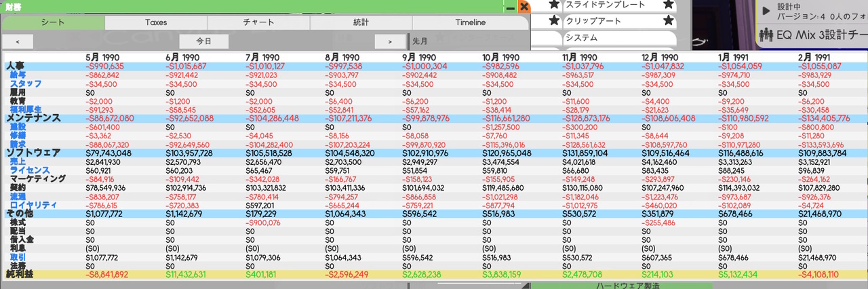Open the Taxes tab

[x=156, y=22]
